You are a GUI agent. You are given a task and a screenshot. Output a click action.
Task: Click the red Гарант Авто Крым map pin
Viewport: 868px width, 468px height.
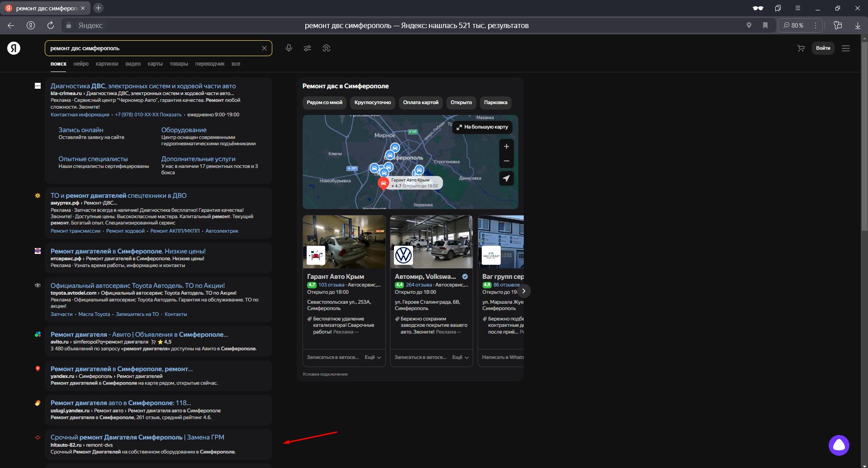click(383, 183)
